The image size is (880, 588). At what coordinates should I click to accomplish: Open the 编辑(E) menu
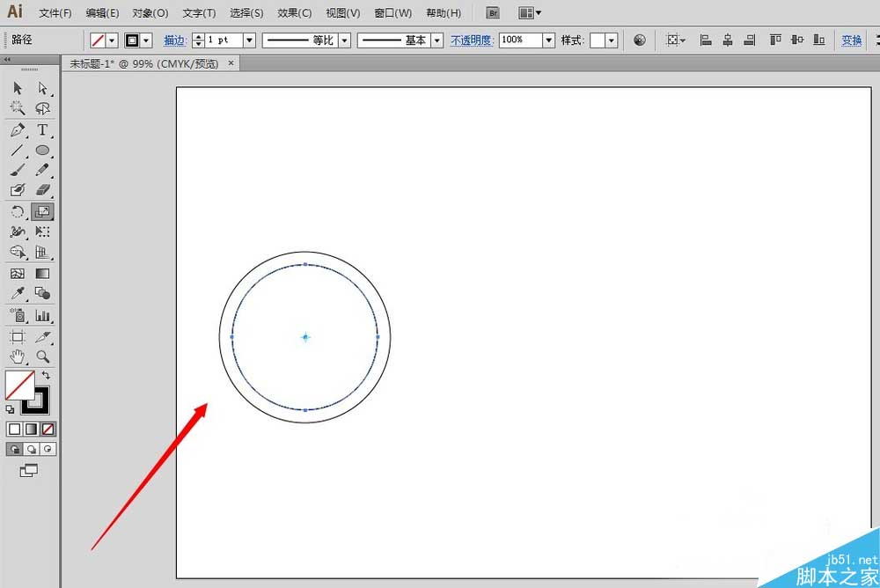tap(102, 13)
